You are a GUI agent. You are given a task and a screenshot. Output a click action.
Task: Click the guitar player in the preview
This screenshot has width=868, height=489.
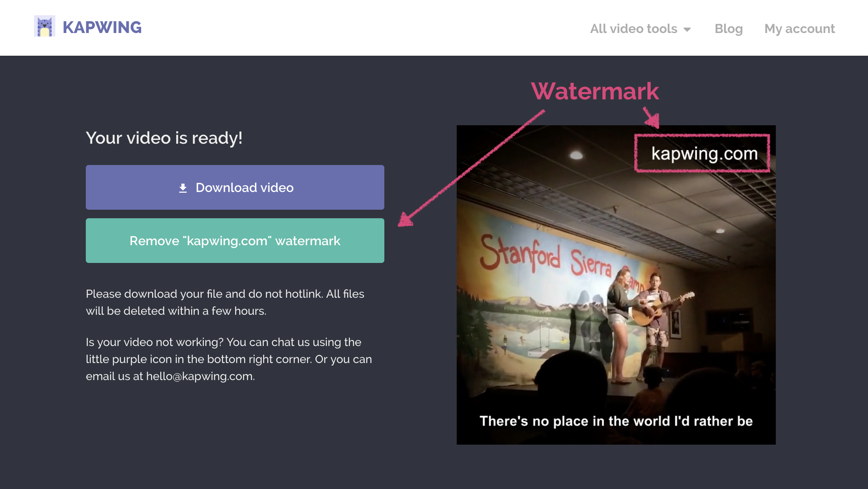coord(656,305)
